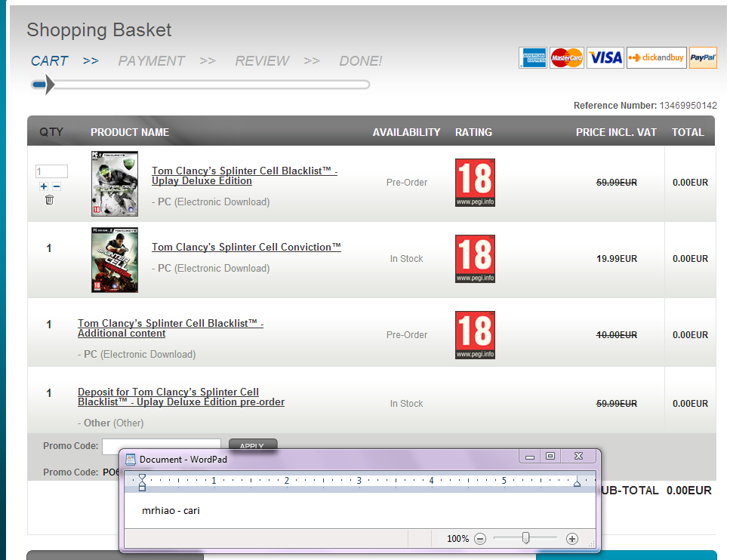Click into the Promo Code input field
The width and height of the screenshot is (730, 560).
coord(161,445)
